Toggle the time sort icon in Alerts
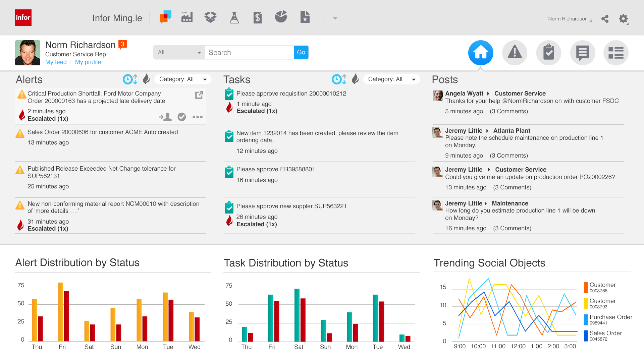 pyautogui.click(x=130, y=79)
